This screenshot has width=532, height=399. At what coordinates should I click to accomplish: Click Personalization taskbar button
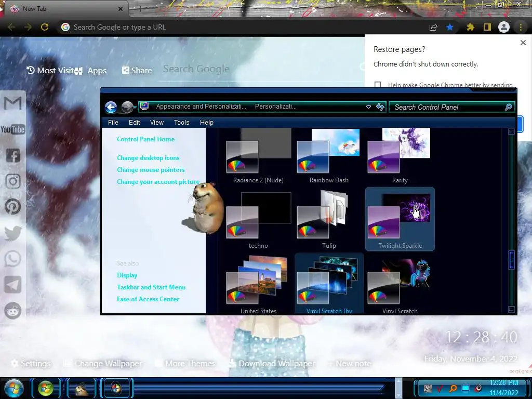[116, 389]
